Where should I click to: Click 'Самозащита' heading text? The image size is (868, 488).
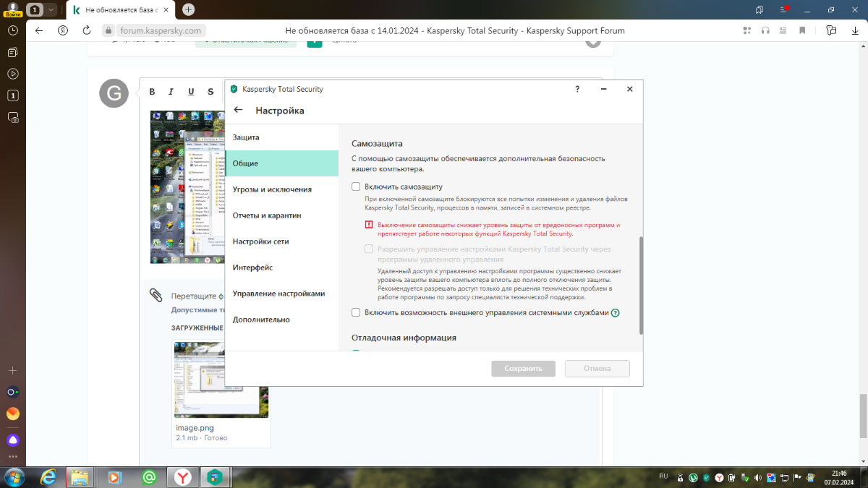click(x=377, y=144)
